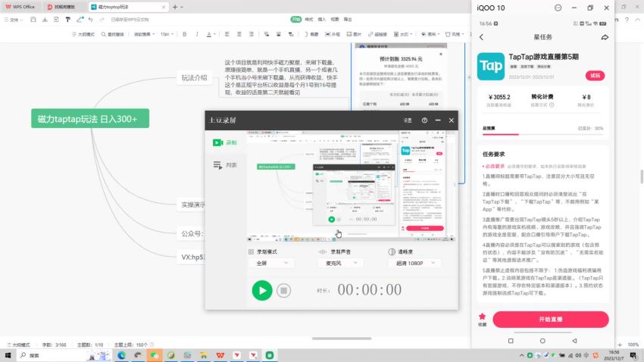Tap the share arrow on the 星任务 page

[605, 37]
